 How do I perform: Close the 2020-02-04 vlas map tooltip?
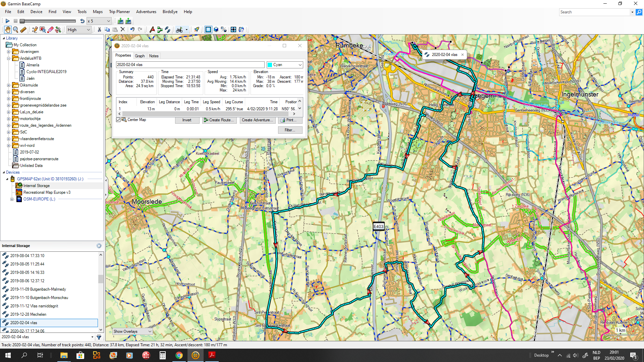(463, 55)
